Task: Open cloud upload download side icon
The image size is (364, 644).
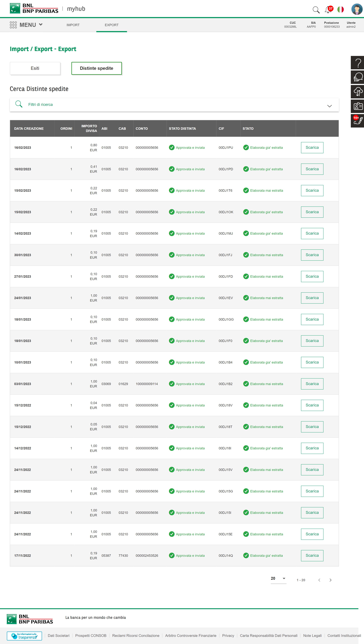Action: (x=358, y=92)
